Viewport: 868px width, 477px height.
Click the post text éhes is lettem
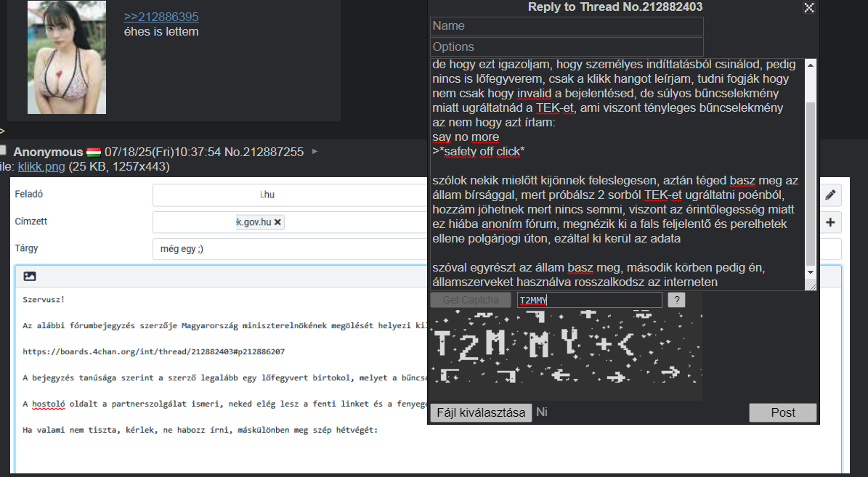point(161,31)
